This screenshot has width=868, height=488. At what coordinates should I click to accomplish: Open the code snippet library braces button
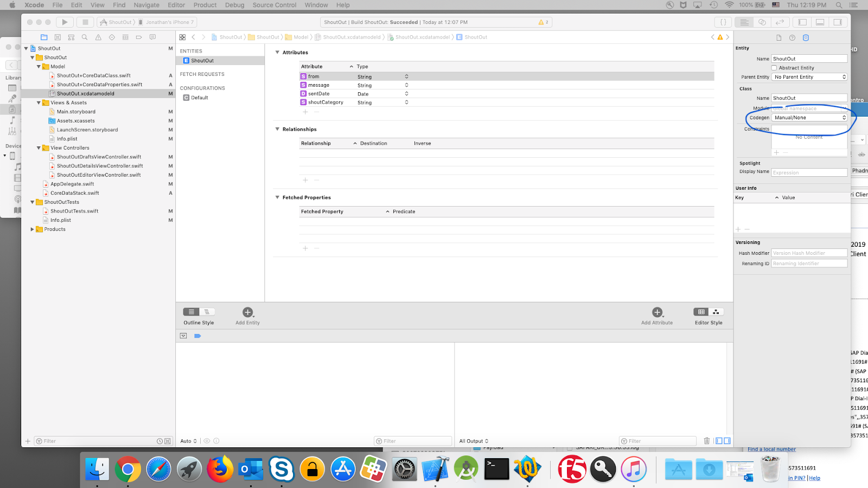[723, 22]
